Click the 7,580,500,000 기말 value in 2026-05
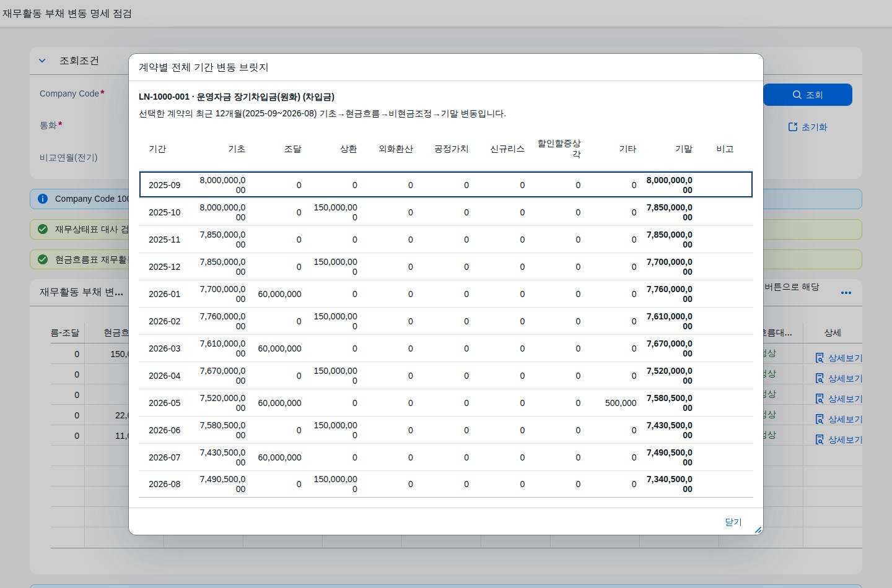The width and height of the screenshot is (892, 588). point(670,403)
